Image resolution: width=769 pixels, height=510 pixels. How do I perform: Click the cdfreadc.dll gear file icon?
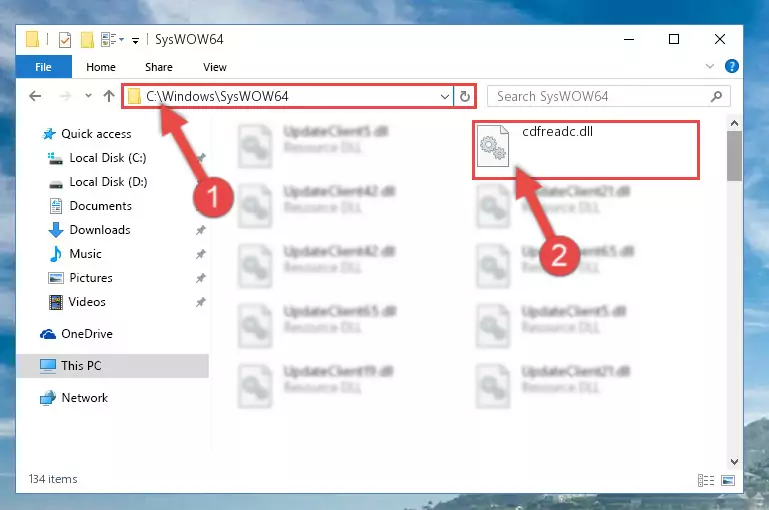coord(493,146)
